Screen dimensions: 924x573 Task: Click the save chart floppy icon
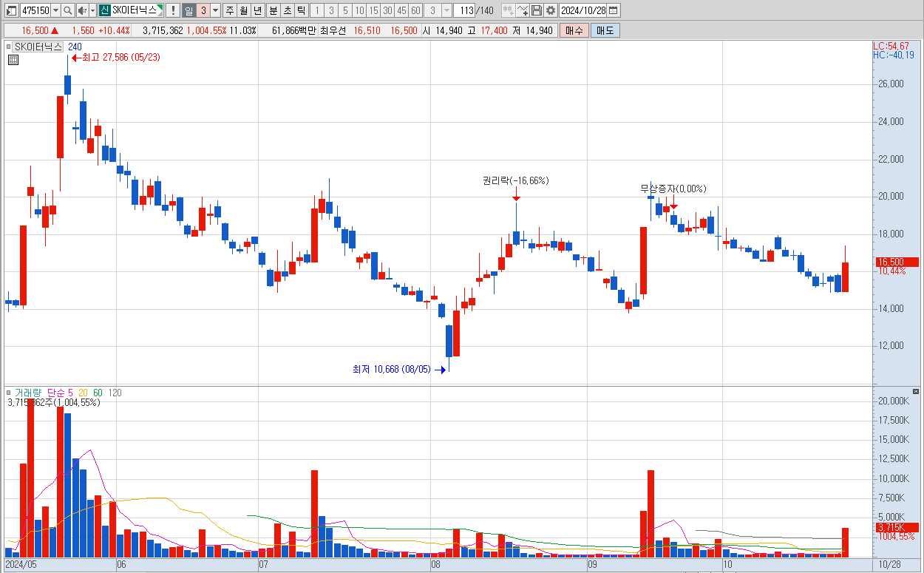pos(537,10)
